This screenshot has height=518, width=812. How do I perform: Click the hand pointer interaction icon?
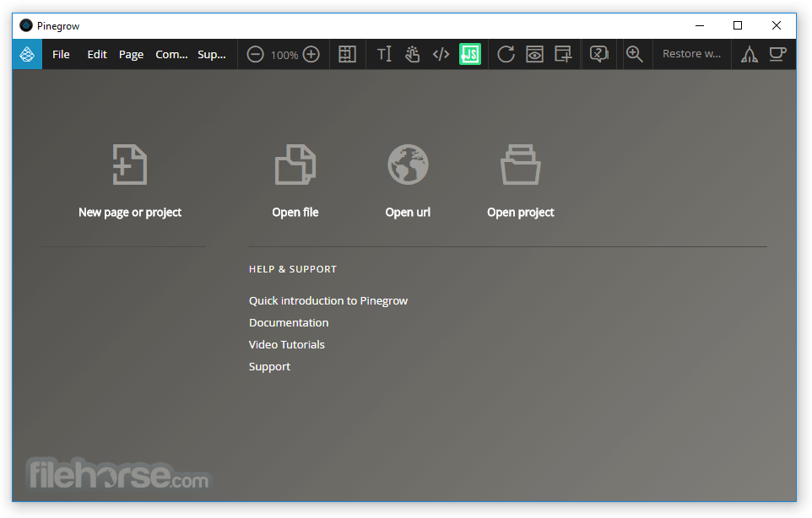pos(412,54)
